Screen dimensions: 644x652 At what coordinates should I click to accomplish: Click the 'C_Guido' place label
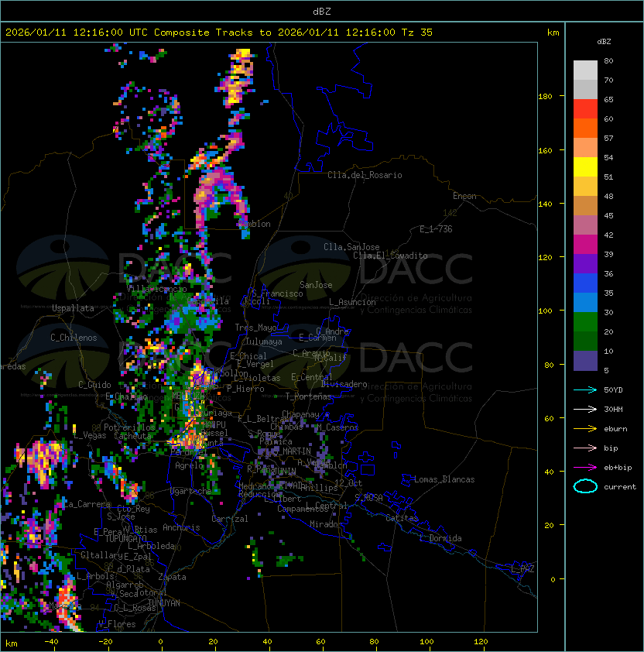point(94,385)
